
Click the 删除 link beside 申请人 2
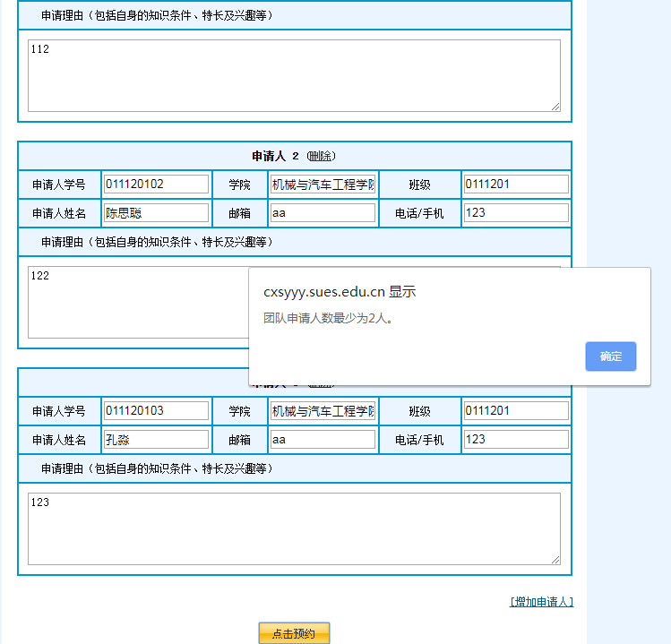pos(321,156)
